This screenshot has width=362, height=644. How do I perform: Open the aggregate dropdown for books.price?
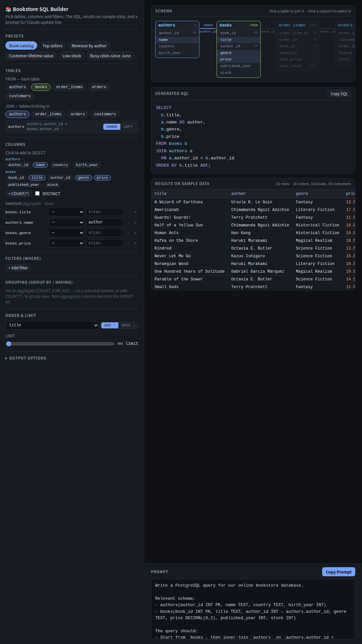tap(66, 243)
